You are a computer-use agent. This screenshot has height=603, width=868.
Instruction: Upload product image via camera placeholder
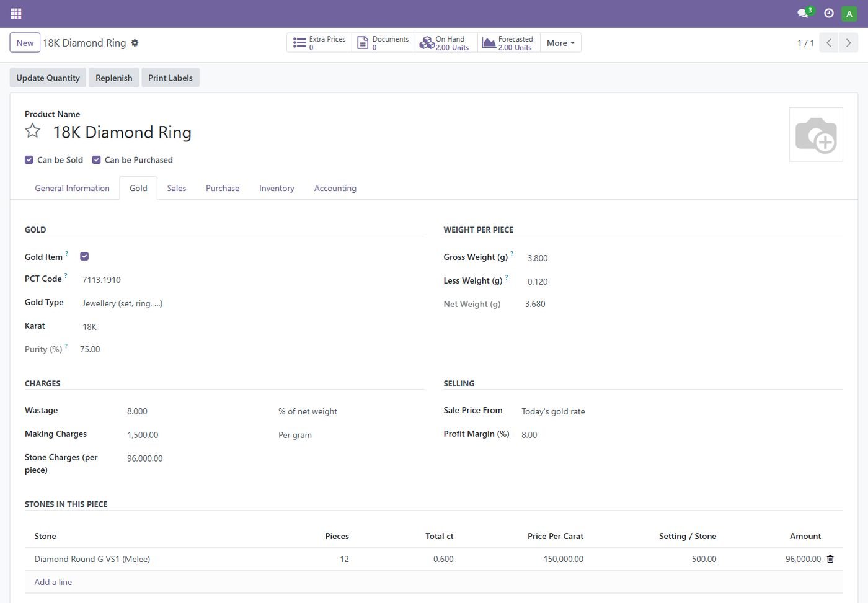[816, 135]
